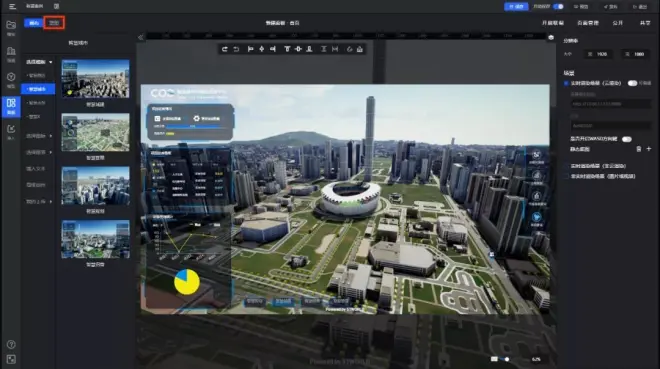Click the align left icon in canvas toolbar

click(x=250, y=49)
